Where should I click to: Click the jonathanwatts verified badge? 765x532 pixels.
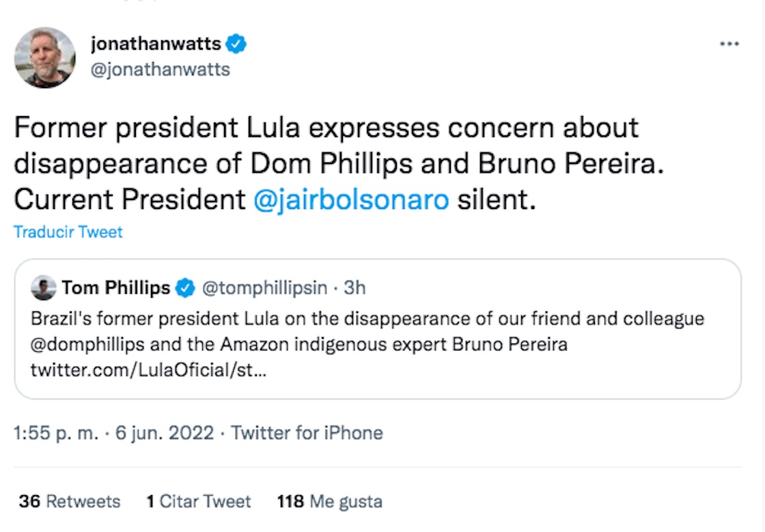(237, 44)
